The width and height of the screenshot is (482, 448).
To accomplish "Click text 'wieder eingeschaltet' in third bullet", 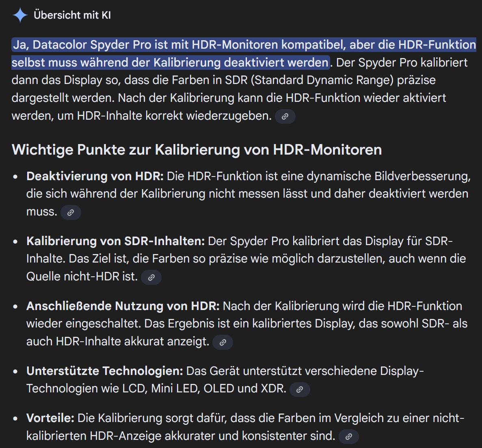I will pos(83,324).
